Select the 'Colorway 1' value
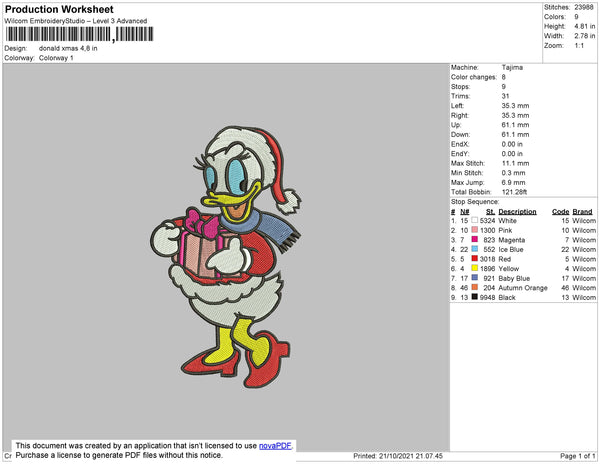This screenshot has height=464, width=600. click(56, 58)
